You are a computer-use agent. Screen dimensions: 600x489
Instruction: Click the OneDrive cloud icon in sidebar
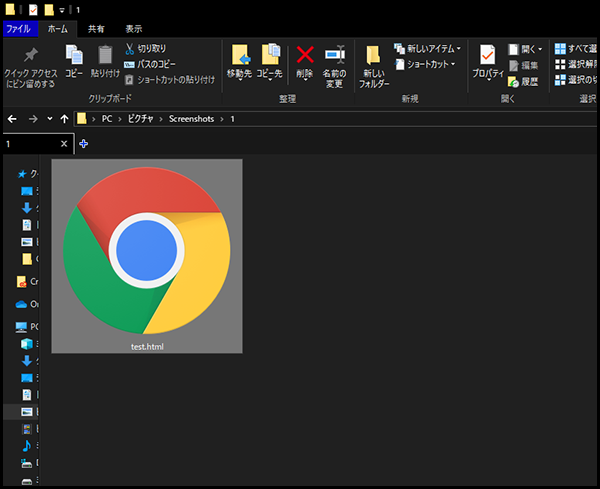click(x=22, y=304)
